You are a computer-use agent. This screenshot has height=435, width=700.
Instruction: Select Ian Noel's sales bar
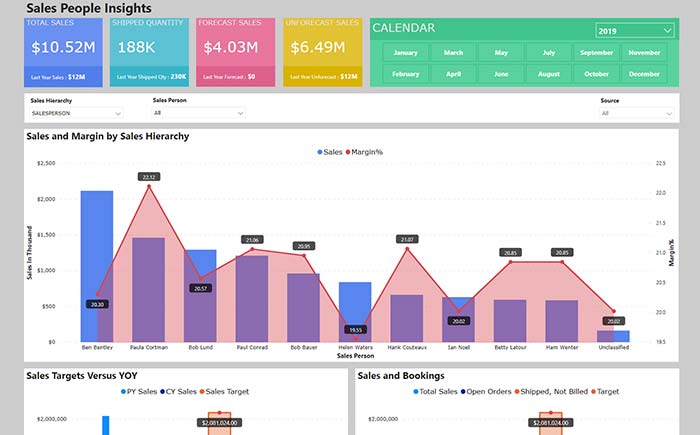click(x=458, y=319)
